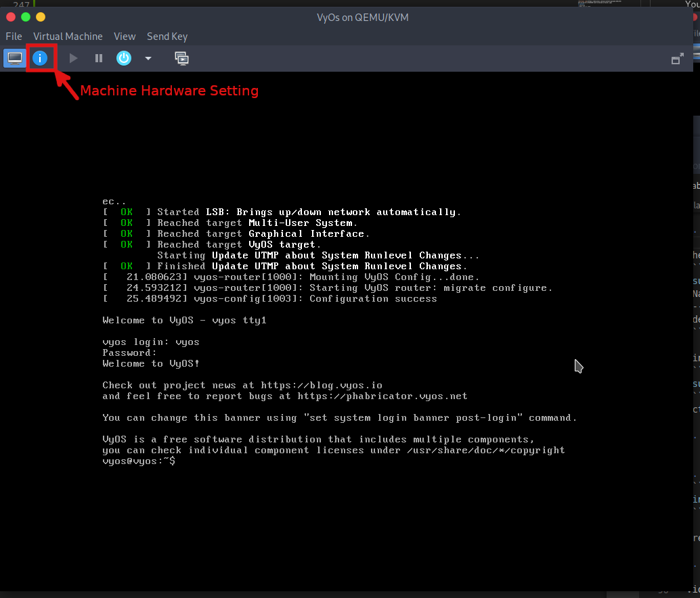Screen dimensions: 700x598
Task: Pause the virtual machine
Action: [x=99, y=58]
